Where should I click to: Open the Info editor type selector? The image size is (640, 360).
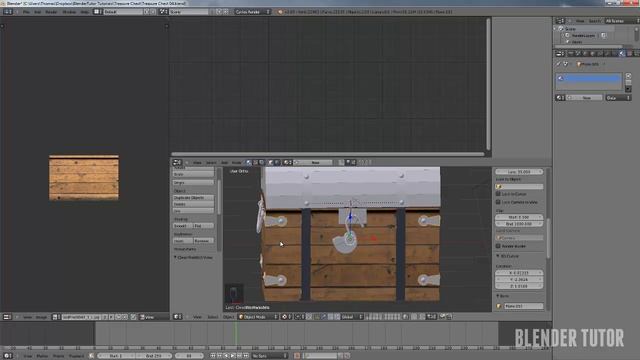7,12
